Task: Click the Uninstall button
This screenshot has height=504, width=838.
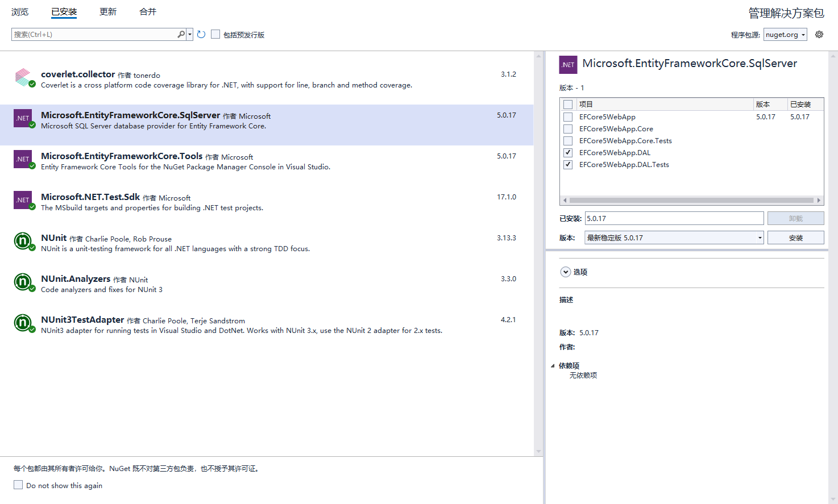Action: pos(796,218)
